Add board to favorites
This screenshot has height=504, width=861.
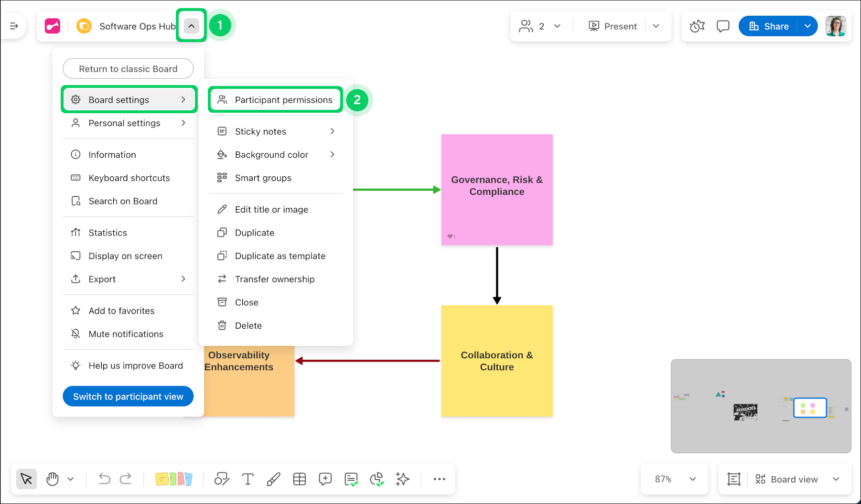tap(121, 311)
